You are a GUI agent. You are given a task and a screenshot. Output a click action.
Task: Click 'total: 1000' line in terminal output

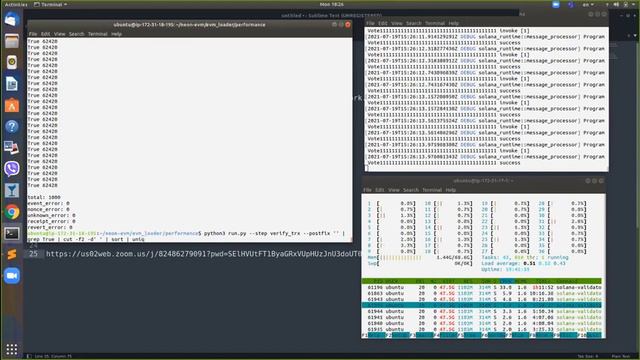click(44, 197)
